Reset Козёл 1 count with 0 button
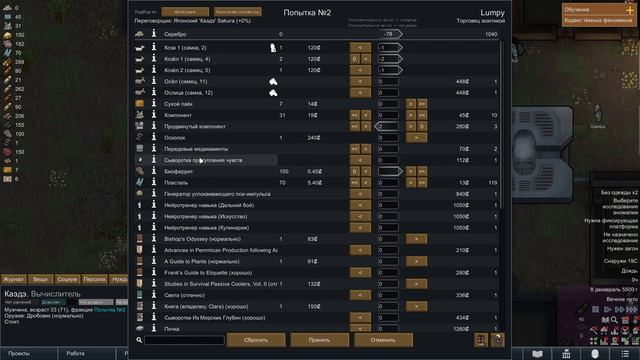 [354, 59]
